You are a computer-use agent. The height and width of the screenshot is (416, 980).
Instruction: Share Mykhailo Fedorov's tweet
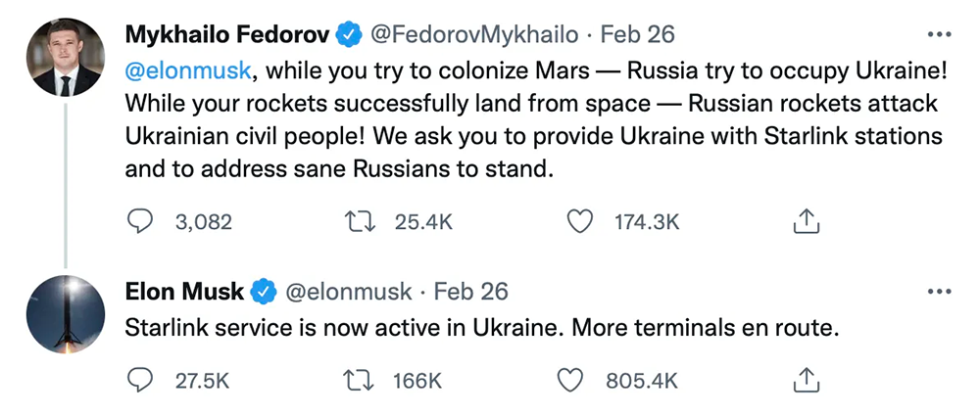pyautogui.click(x=805, y=222)
